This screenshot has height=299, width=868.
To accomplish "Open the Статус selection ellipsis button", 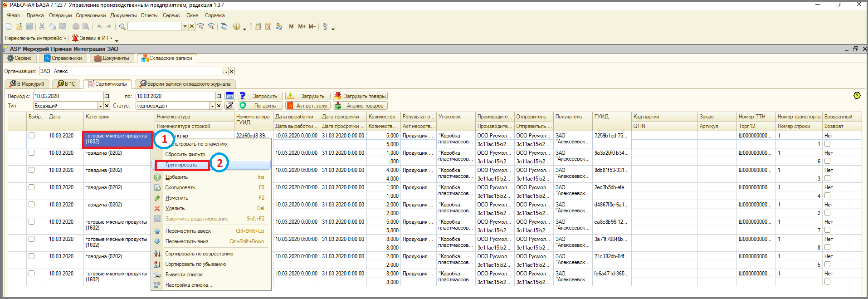I will 212,106.
